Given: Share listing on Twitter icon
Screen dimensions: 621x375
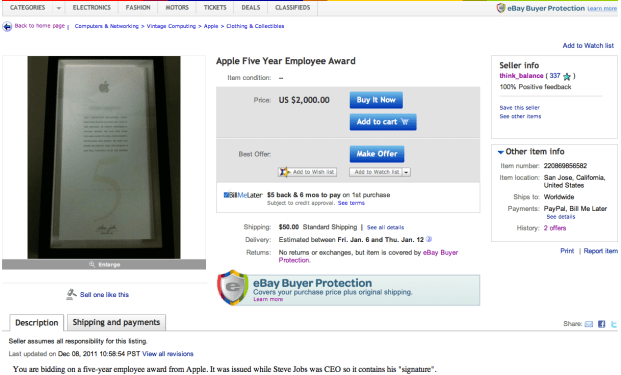Looking at the screenshot, I should click(614, 324).
